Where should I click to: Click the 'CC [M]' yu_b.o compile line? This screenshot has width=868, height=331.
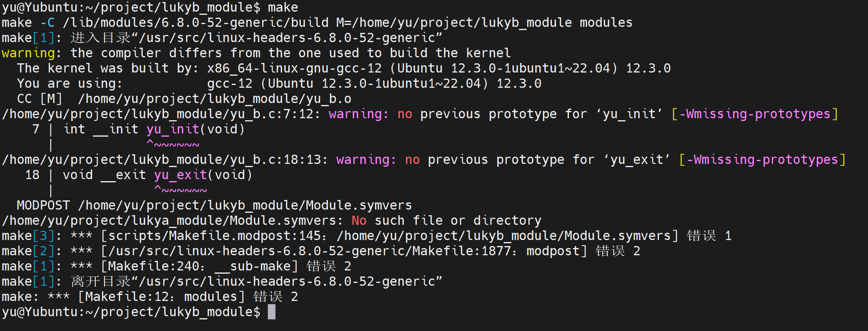[184, 99]
